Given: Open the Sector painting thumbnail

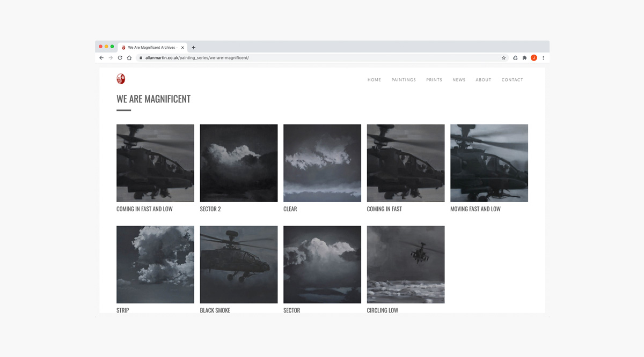Looking at the screenshot, I should [x=322, y=264].
